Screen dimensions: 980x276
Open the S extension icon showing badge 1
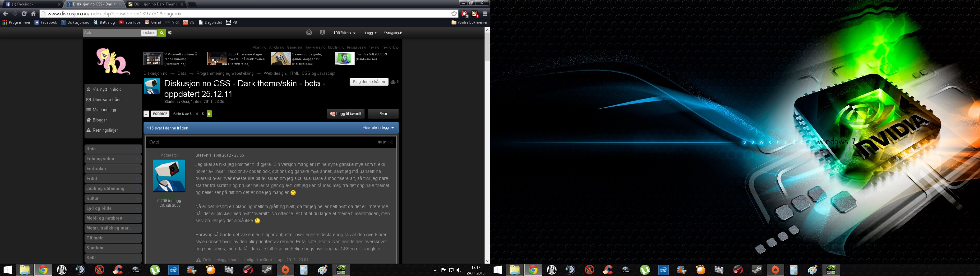point(475,14)
